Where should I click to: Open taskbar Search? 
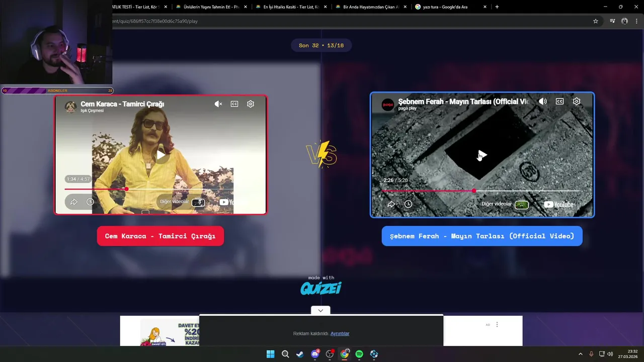coord(285,354)
